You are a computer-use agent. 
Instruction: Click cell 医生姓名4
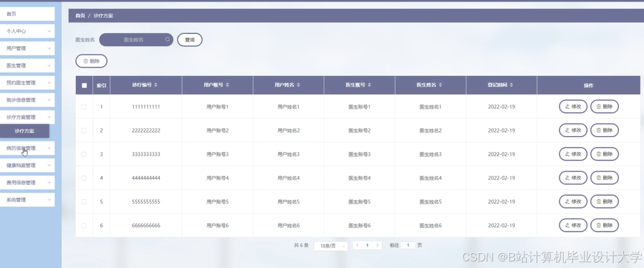(x=431, y=178)
